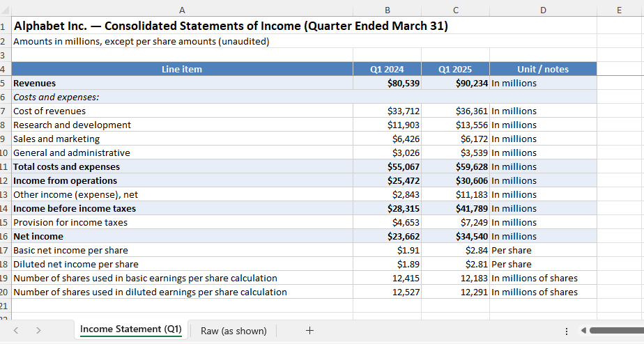644x344 pixels.
Task: Open sheet tab options three-dot handle
Action: 567,331
